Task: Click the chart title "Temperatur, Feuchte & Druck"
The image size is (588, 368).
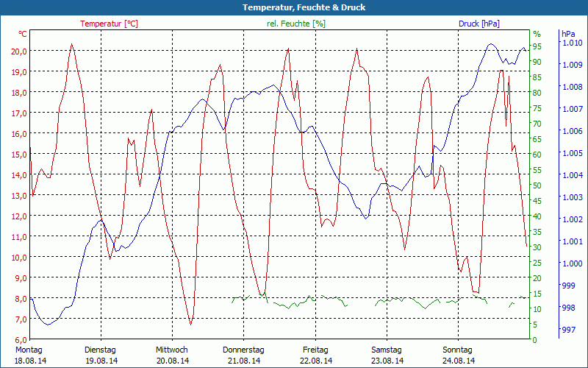Action: 294,7
